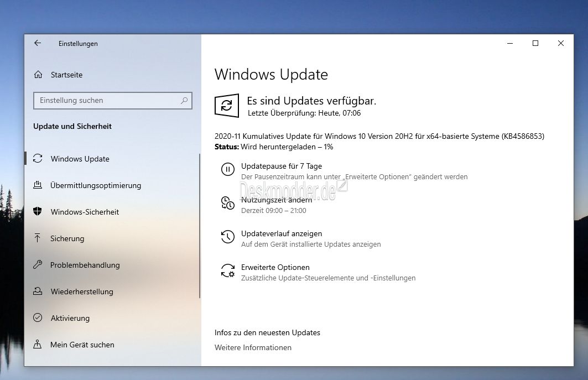Screen dimensions: 588x380
Task: Click the Übermittlungsoptimierung icon
Action: (x=38, y=185)
